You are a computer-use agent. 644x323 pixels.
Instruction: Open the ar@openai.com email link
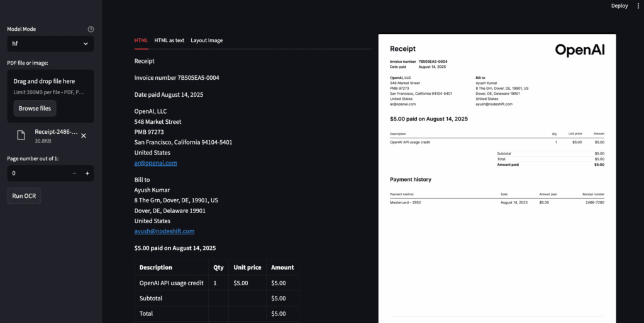point(155,163)
